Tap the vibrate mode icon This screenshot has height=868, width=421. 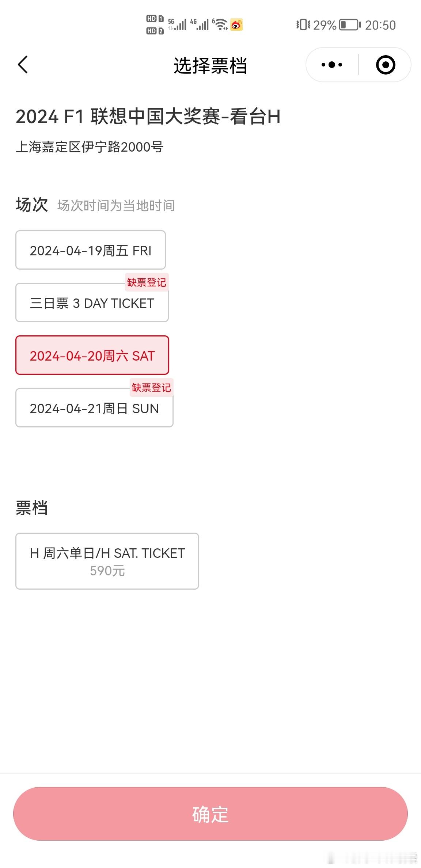coord(303,25)
